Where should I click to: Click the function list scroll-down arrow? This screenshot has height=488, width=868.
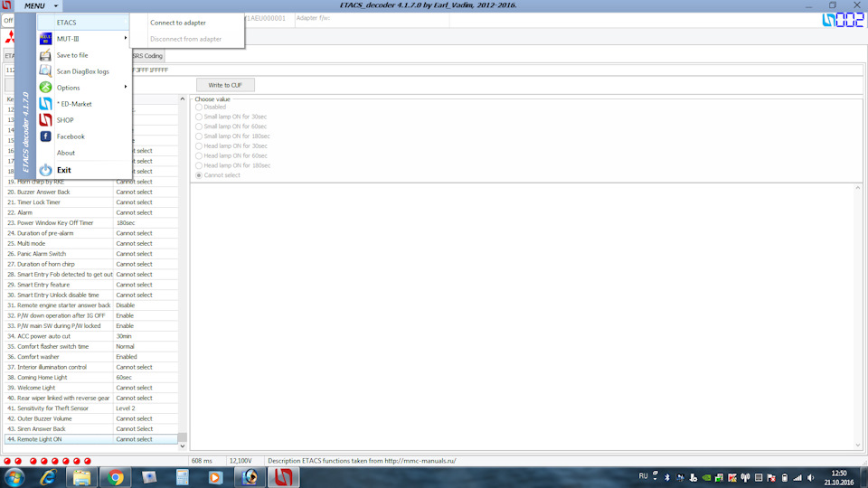(x=182, y=446)
